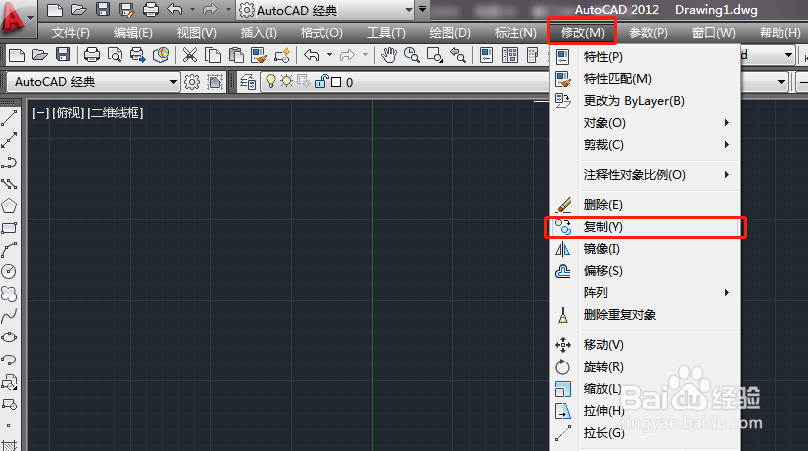The image size is (808, 451).
Task: Click the Plot Preview icon
Action: click(114, 55)
